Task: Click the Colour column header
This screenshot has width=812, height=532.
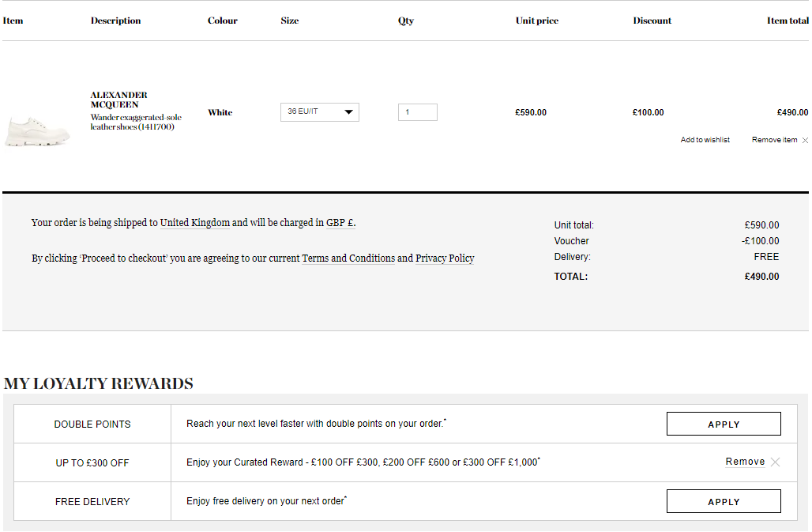Action: [x=223, y=21]
